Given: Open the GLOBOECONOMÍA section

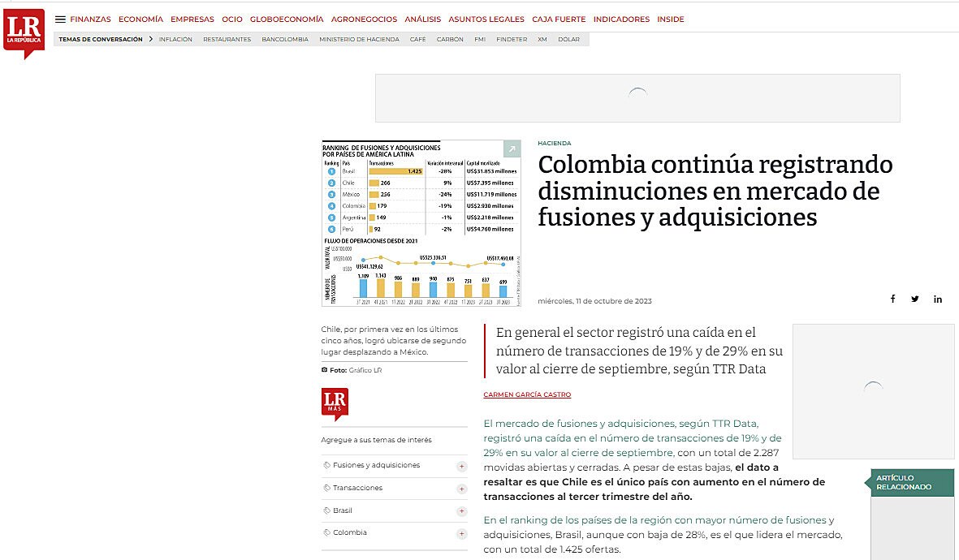Looking at the screenshot, I should click(x=286, y=19).
